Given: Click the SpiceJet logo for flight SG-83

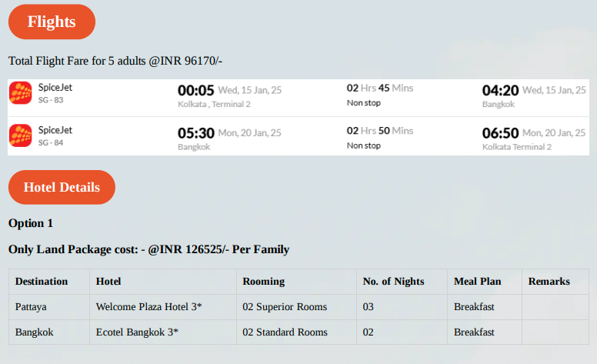Looking at the screenshot, I should pyautogui.click(x=21, y=93).
